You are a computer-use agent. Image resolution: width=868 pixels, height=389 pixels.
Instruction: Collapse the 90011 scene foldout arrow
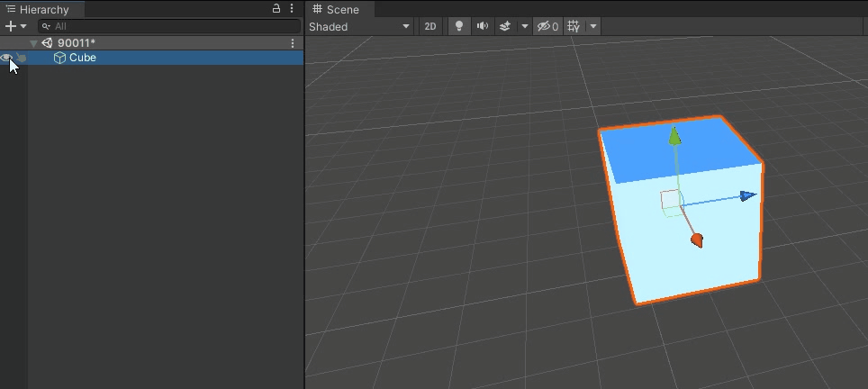[34, 43]
